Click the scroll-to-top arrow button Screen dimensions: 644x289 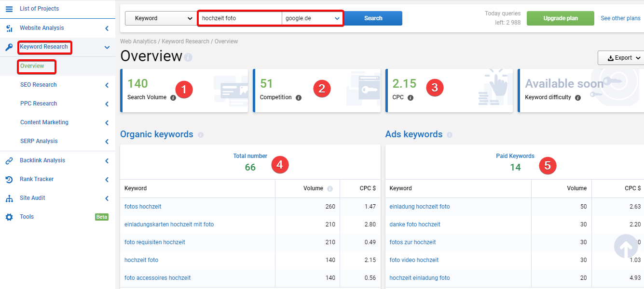click(x=626, y=247)
